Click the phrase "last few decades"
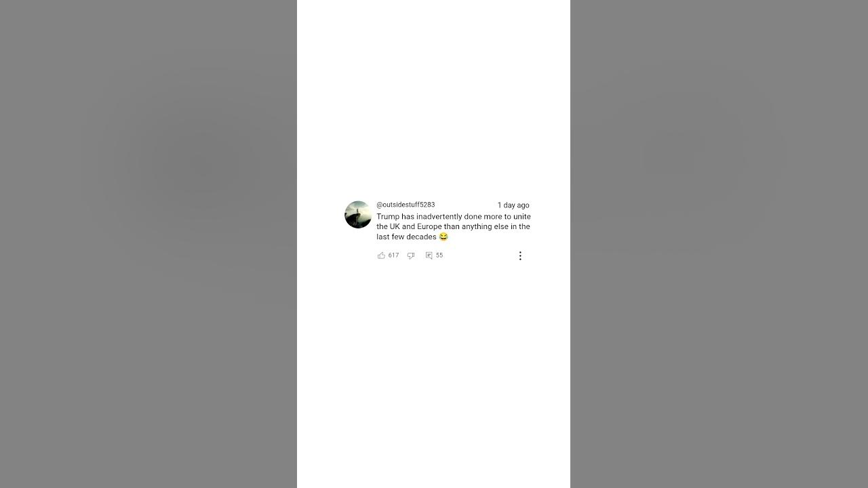The height and width of the screenshot is (488, 868). (x=406, y=237)
